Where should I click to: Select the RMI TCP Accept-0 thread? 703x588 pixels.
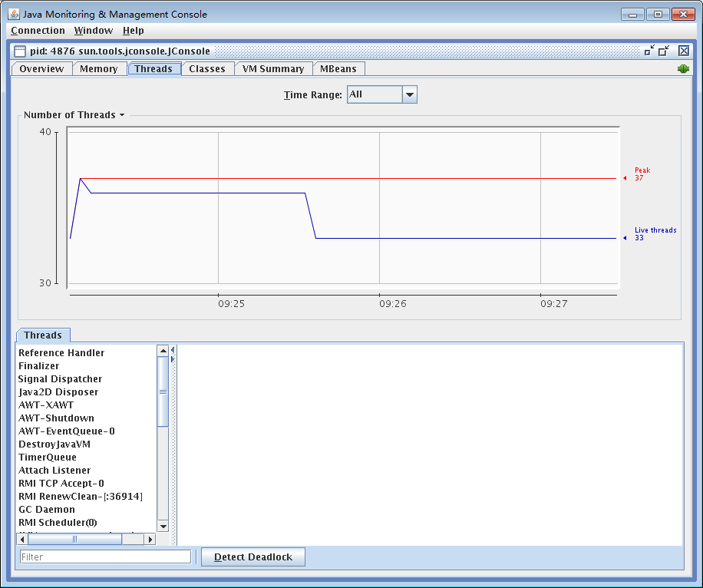point(61,484)
